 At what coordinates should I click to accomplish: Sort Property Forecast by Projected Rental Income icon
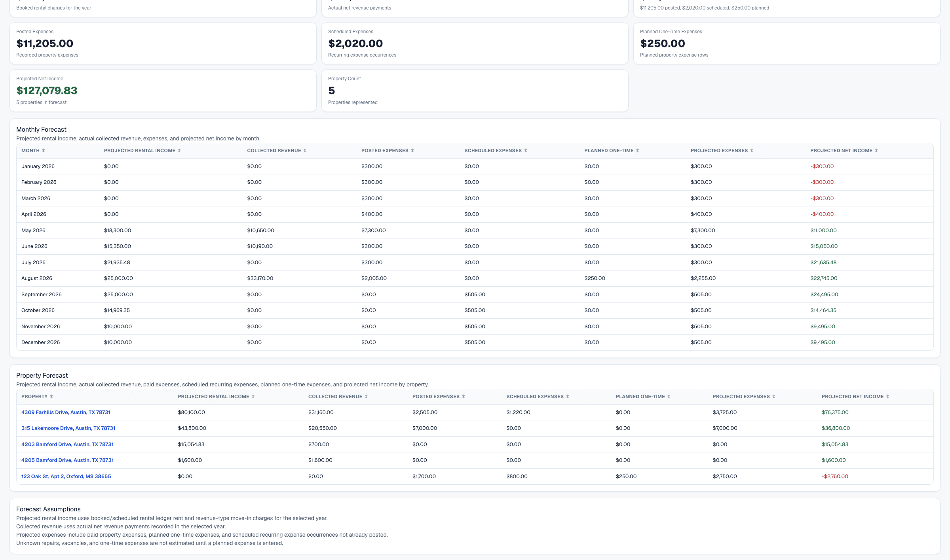tap(253, 397)
